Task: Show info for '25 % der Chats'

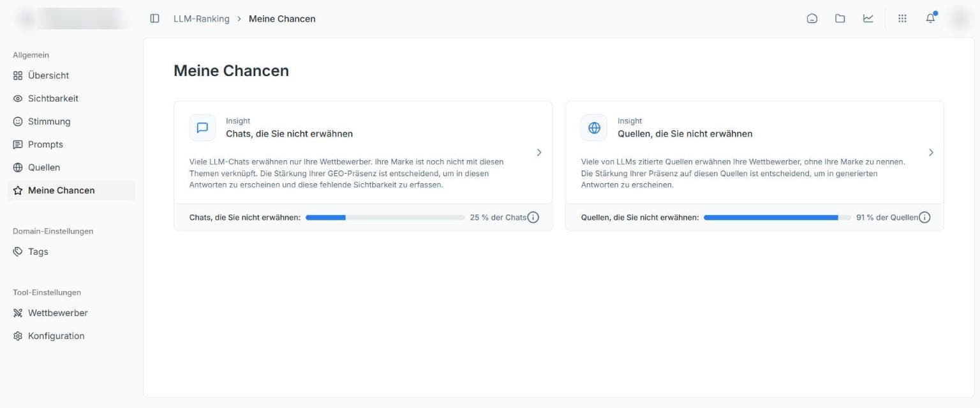Action: tap(533, 217)
